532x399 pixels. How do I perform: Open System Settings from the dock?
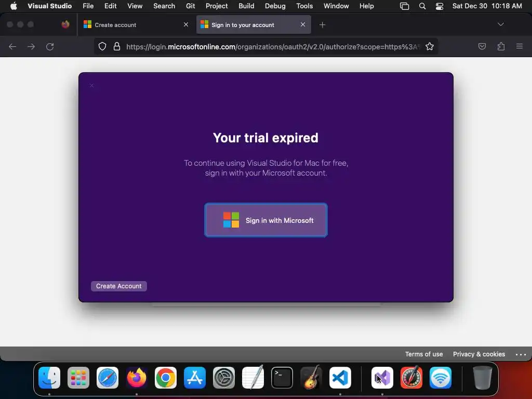[223, 378]
